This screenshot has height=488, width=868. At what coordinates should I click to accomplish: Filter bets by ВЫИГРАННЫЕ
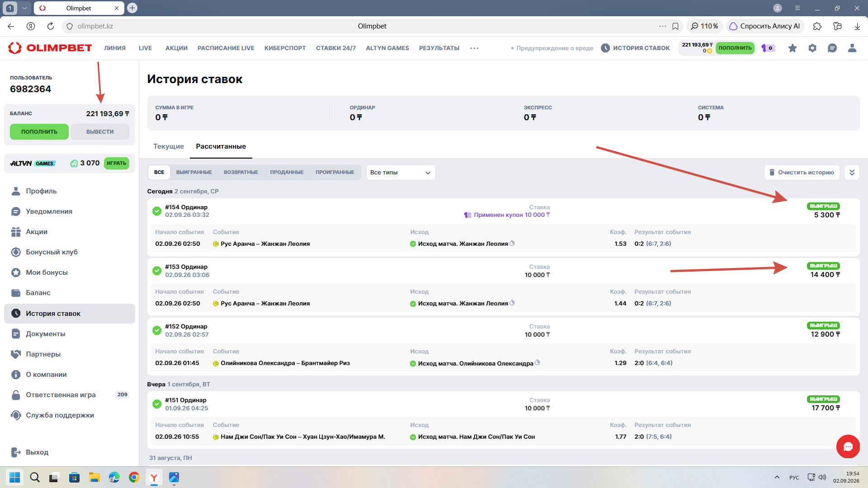click(194, 173)
